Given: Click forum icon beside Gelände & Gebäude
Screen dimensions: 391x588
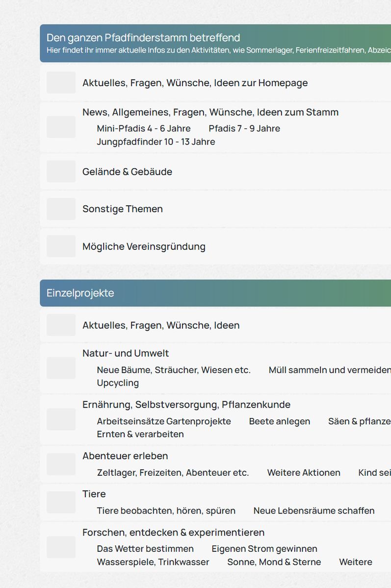Looking at the screenshot, I should click(x=61, y=171).
